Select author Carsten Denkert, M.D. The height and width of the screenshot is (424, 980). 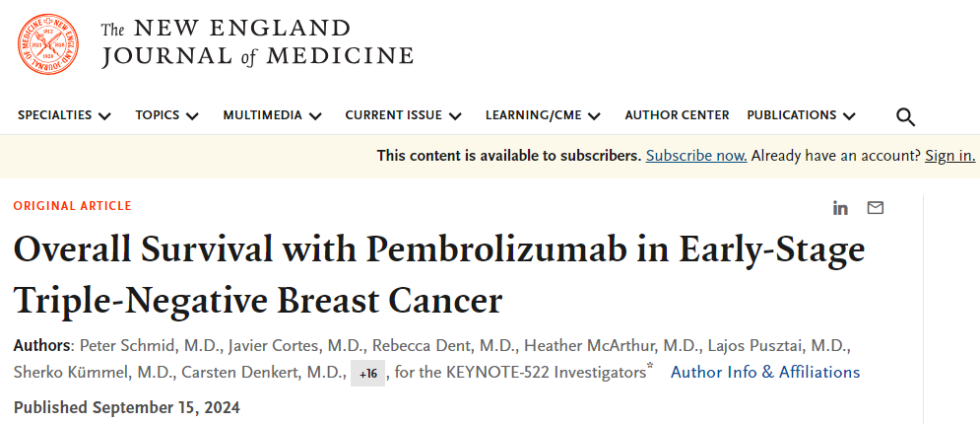264,373
